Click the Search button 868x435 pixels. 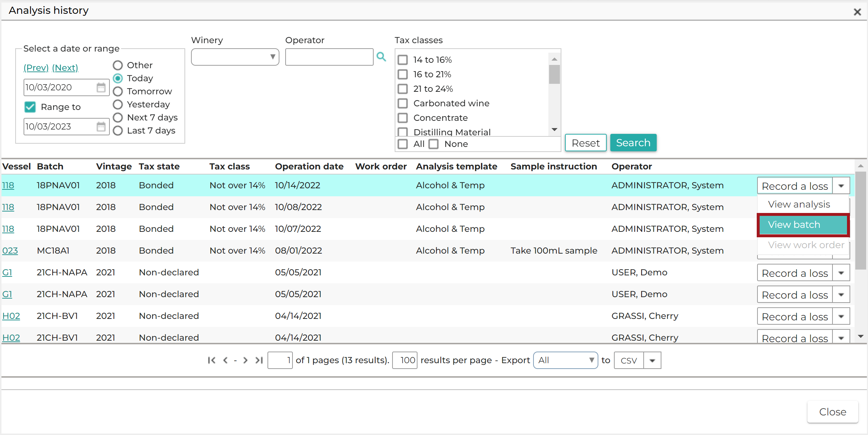[x=633, y=143]
